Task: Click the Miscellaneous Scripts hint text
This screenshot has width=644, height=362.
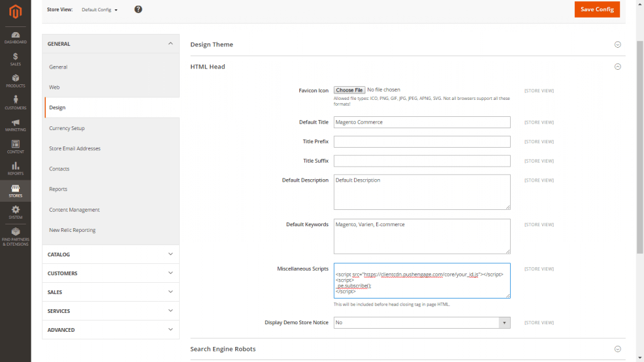Action: (391, 305)
